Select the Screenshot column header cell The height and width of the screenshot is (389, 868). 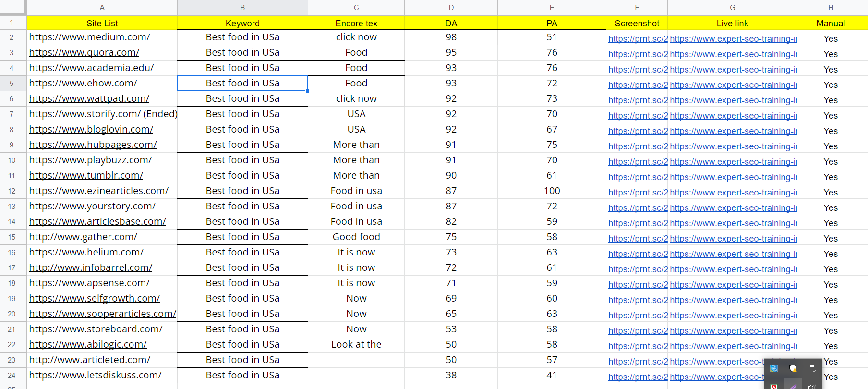637,23
